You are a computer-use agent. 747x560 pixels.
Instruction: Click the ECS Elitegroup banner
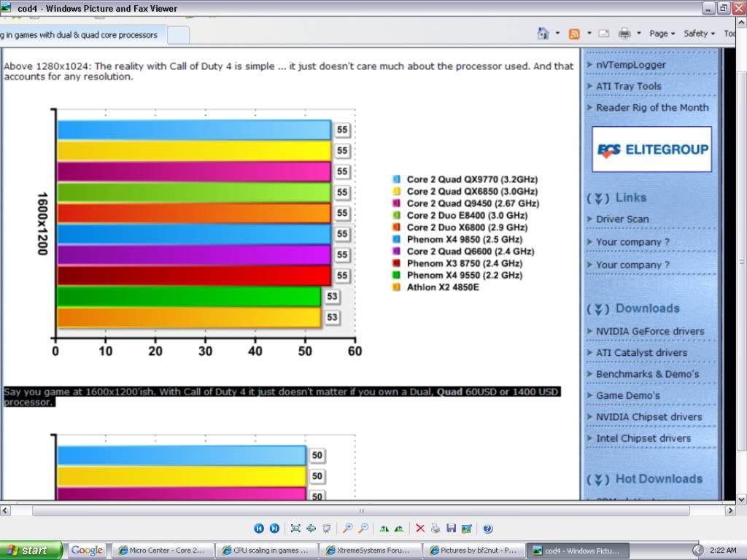(651, 149)
